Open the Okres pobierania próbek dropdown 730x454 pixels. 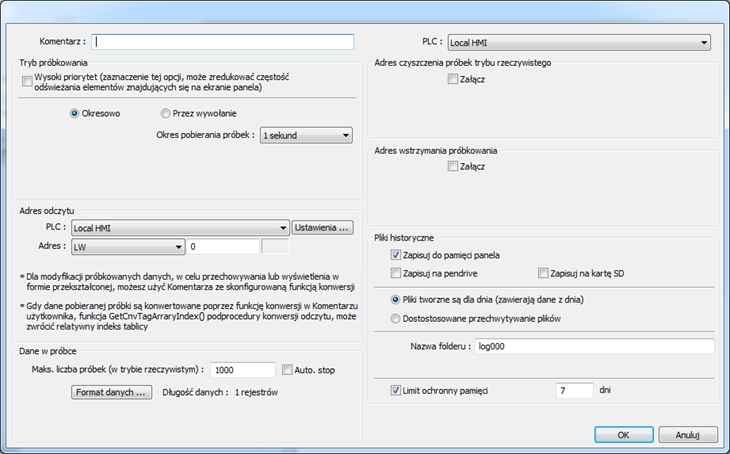click(306, 136)
